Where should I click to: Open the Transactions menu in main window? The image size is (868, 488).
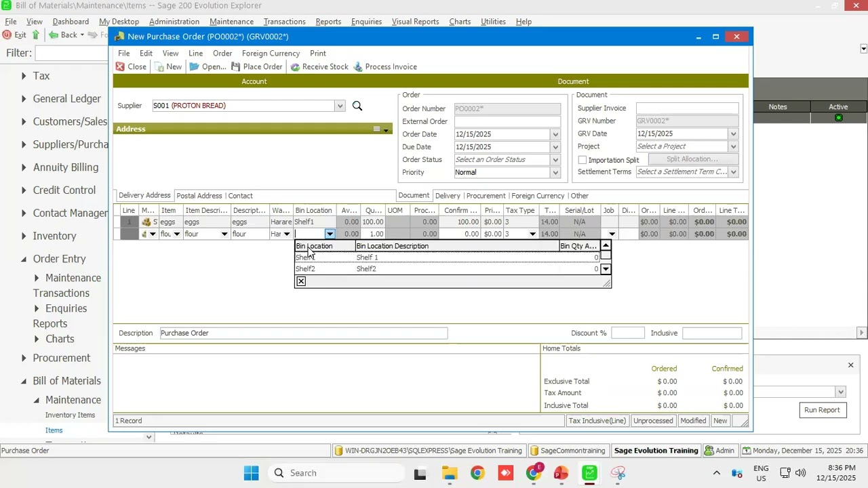click(x=284, y=22)
